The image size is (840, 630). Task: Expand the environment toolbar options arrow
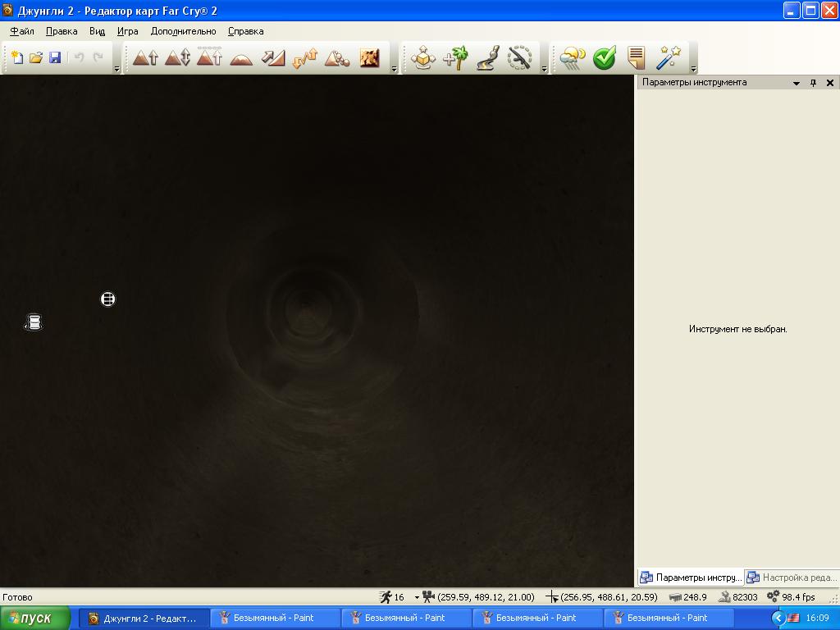click(x=694, y=69)
